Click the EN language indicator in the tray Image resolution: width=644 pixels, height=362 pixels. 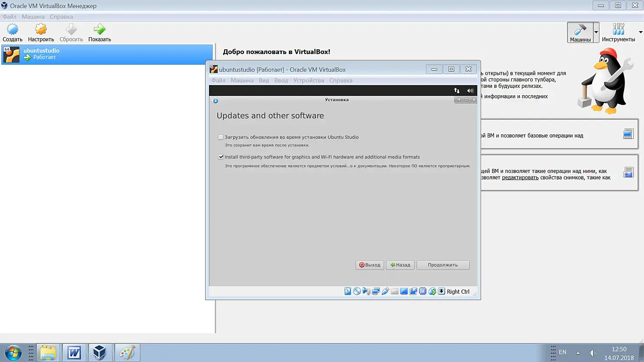[563, 352]
